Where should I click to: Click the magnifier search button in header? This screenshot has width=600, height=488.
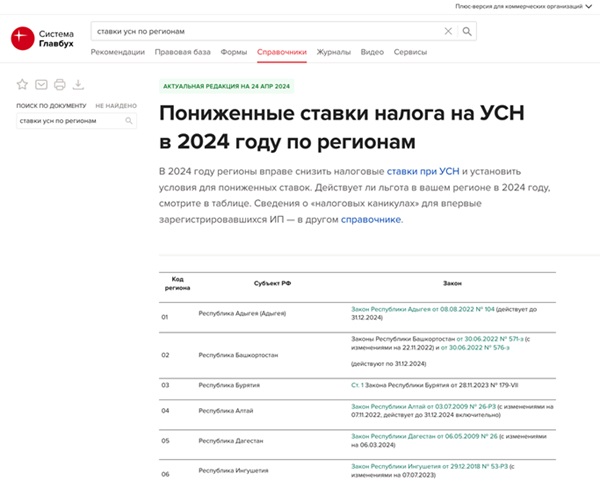(x=468, y=32)
